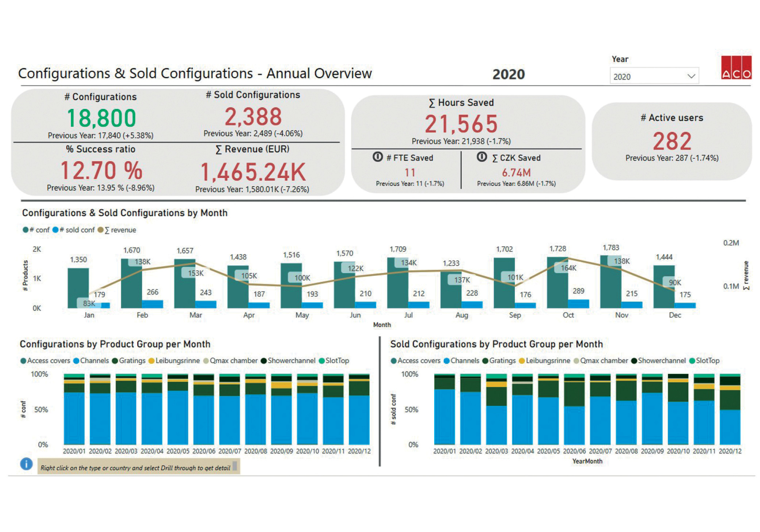This screenshot has height=532, width=760.
Task: Click the # Sold Configurations value 2,388
Action: click(x=253, y=116)
